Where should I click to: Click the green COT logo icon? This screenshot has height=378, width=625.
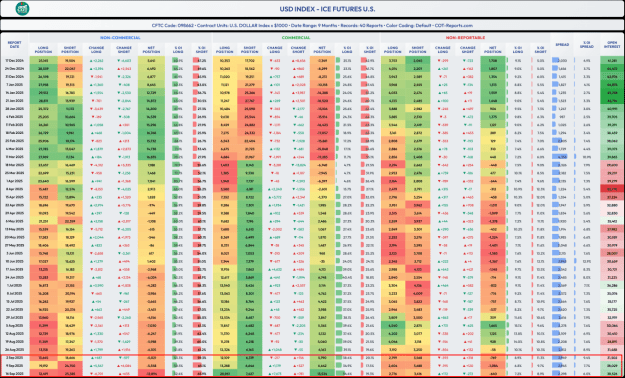[22, 9]
